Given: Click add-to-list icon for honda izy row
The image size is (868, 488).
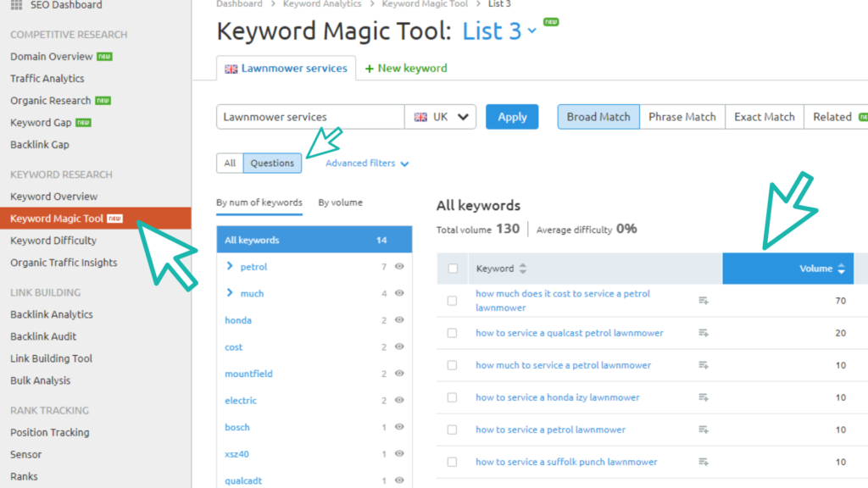Looking at the screenshot, I should click(x=703, y=397).
